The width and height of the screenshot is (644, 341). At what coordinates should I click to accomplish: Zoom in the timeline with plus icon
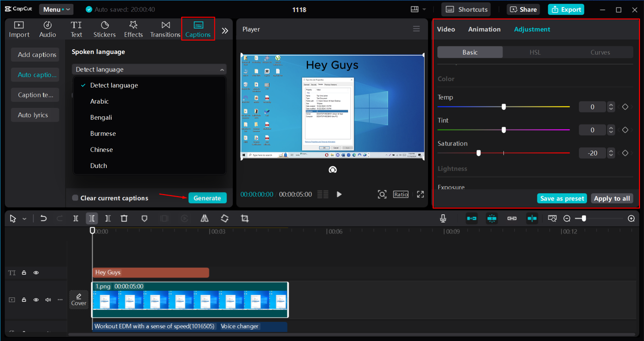click(631, 218)
